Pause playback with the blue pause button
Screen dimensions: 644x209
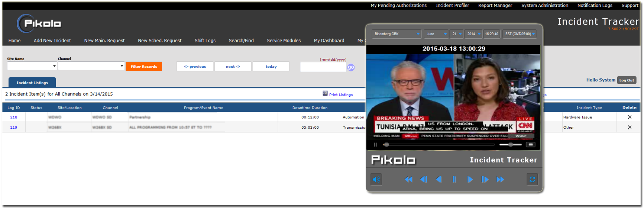[x=454, y=180]
